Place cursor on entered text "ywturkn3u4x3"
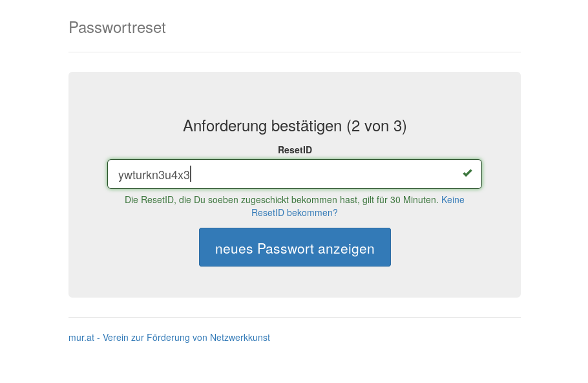The height and width of the screenshot is (383, 588). [x=154, y=175]
